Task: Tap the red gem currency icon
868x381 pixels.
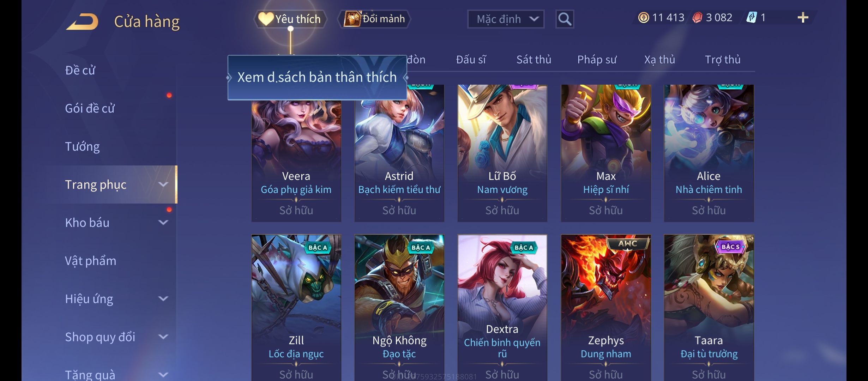Action: [697, 18]
